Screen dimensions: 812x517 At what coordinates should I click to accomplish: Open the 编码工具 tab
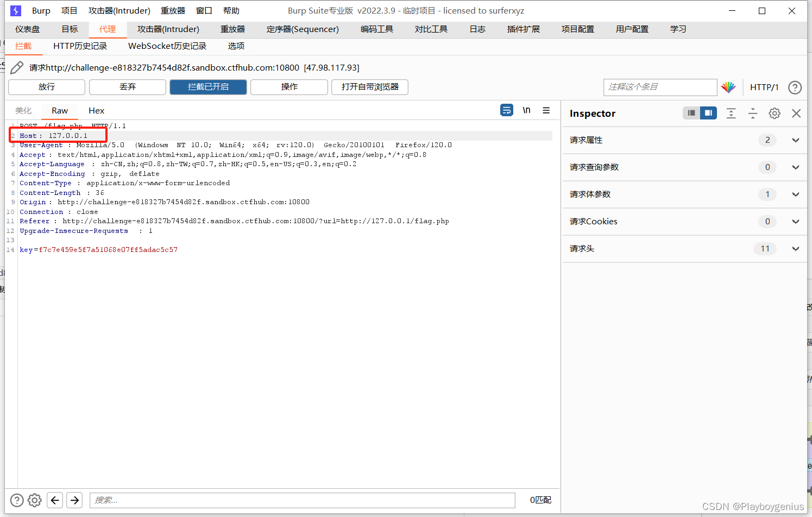point(377,29)
